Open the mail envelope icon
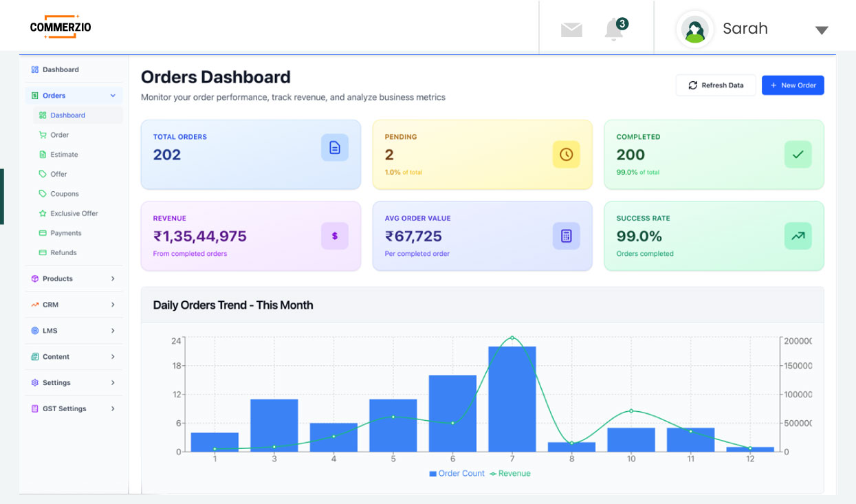856x504 pixels. click(x=571, y=30)
